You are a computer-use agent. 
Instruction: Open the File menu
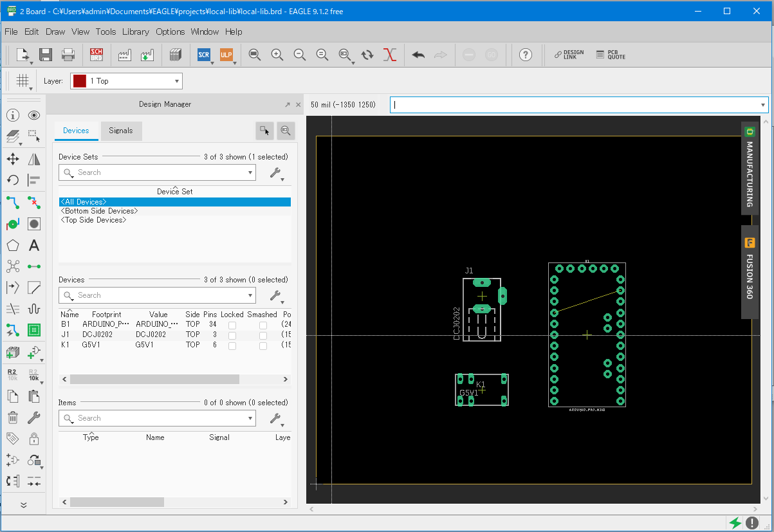[11, 32]
